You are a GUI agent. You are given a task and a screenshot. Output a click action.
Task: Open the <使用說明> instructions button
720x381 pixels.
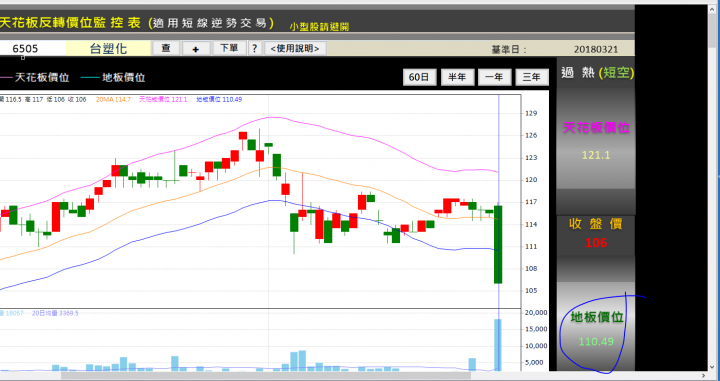coord(295,48)
